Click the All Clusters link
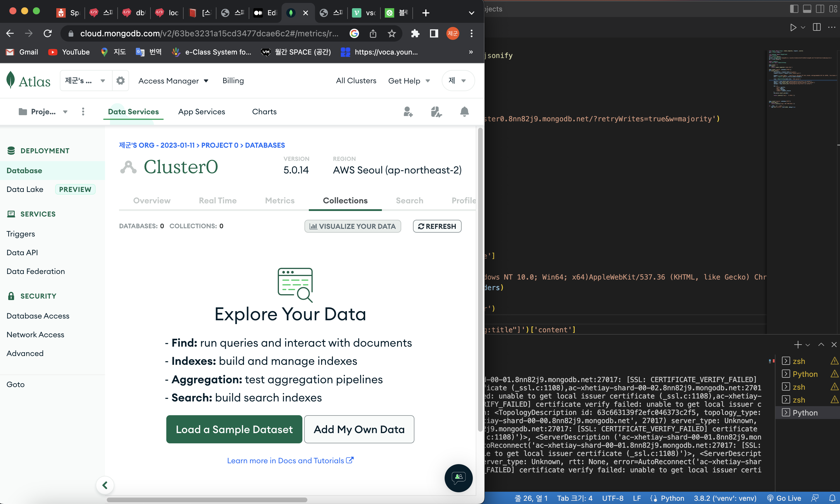This screenshot has width=840, height=504. click(356, 81)
